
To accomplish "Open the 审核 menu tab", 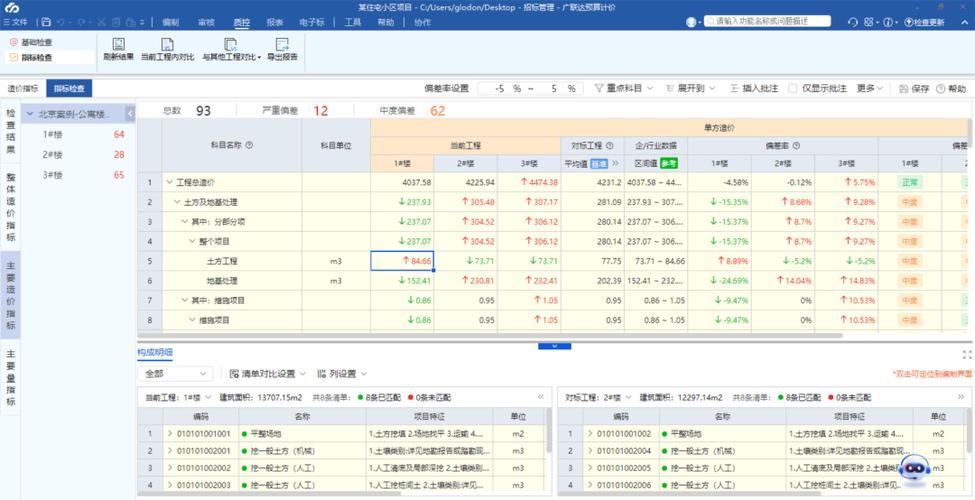I will click(x=206, y=22).
